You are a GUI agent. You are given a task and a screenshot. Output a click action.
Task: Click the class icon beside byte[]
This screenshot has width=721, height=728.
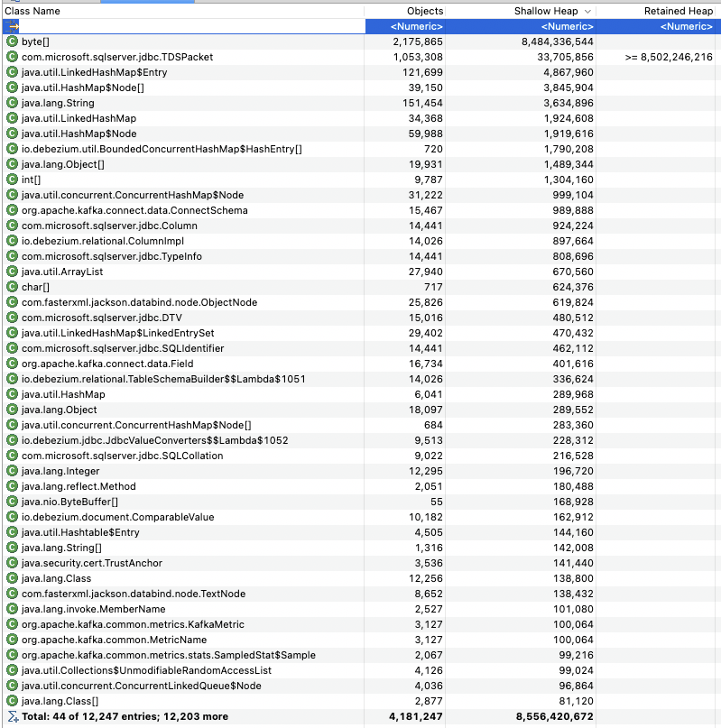point(12,41)
